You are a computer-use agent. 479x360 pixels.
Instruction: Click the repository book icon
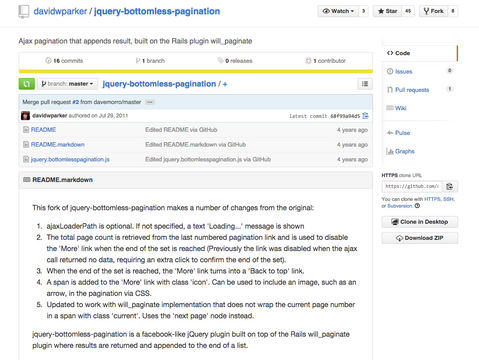[24, 11]
